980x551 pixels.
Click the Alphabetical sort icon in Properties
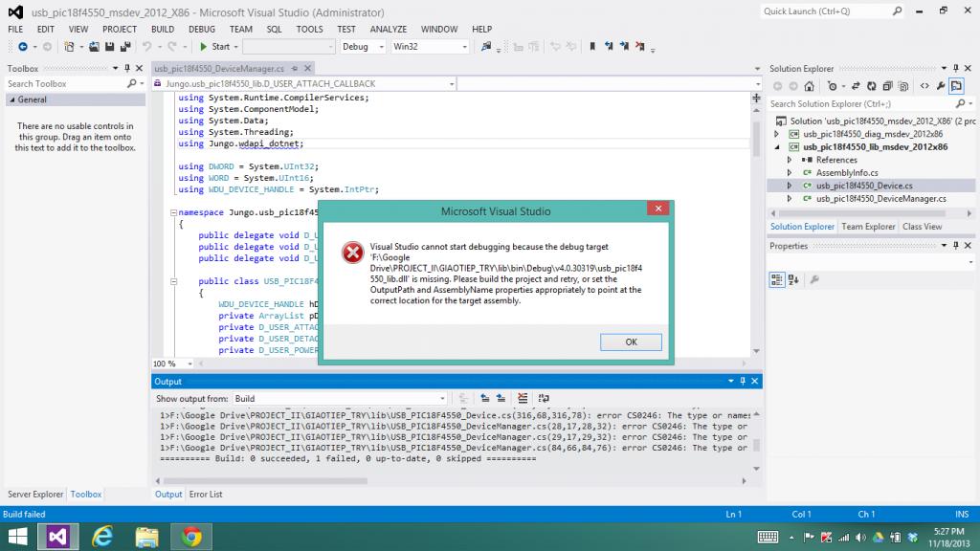click(795, 279)
